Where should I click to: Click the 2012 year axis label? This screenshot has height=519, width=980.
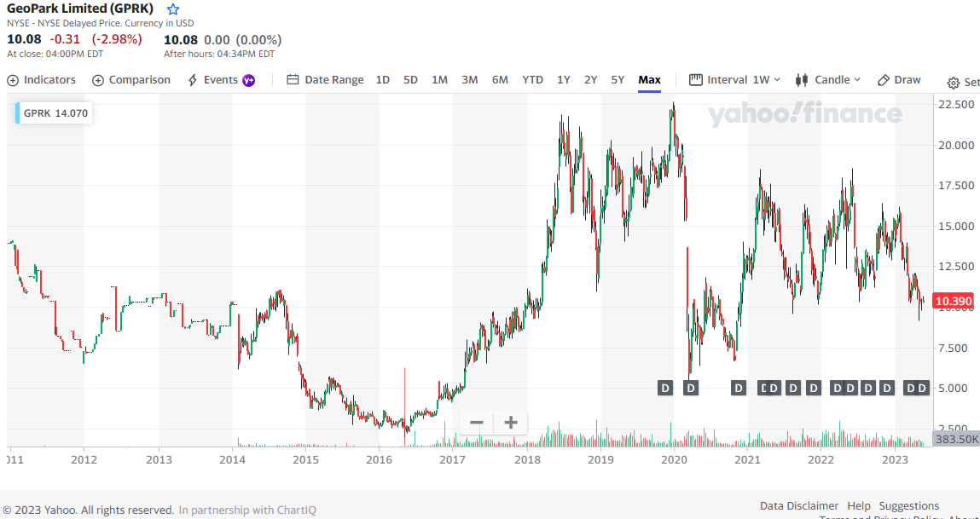[x=84, y=460]
